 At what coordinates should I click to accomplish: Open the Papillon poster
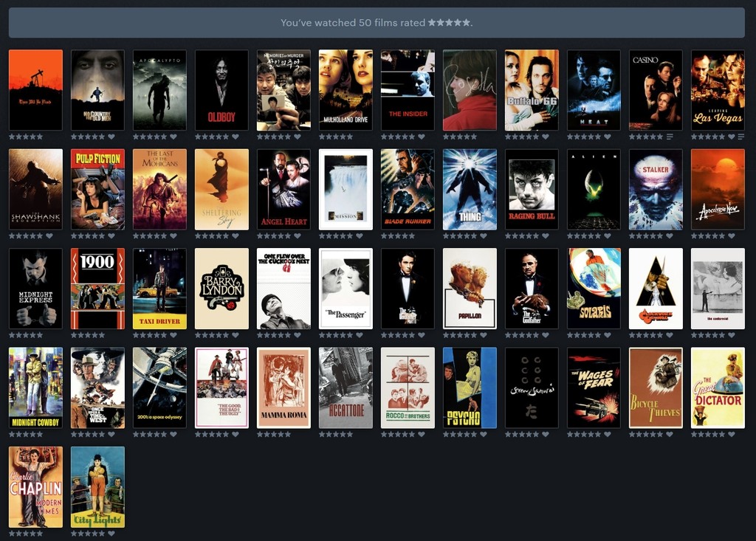[x=470, y=289]
